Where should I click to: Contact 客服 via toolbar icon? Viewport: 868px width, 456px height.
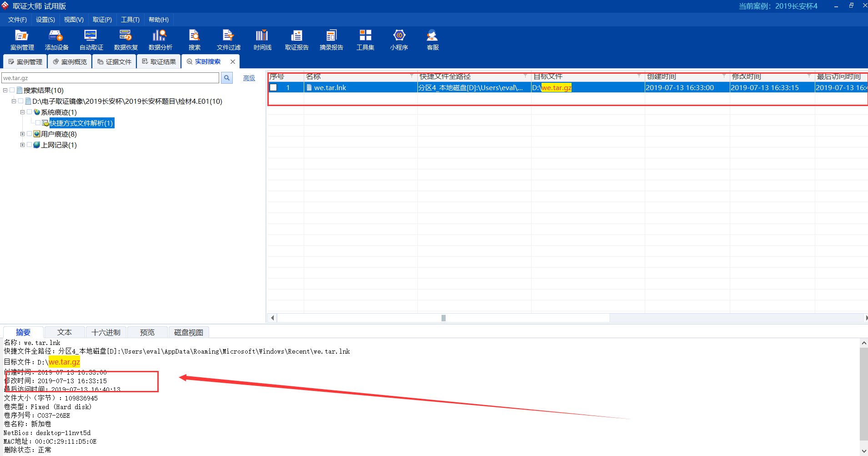432,40
